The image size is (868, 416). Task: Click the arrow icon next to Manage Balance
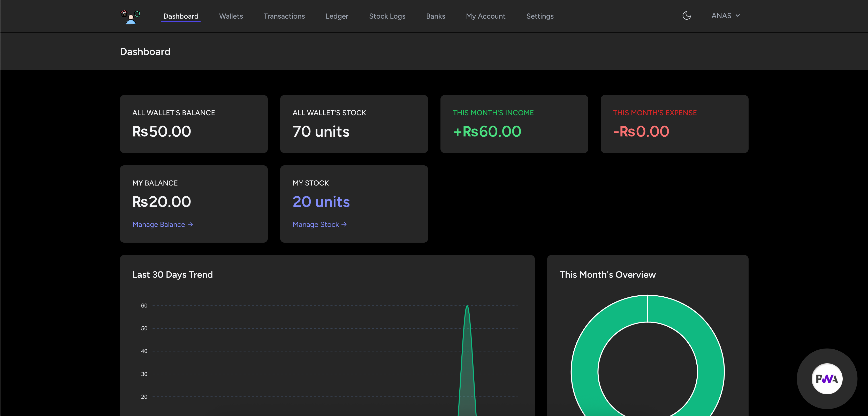191,224
